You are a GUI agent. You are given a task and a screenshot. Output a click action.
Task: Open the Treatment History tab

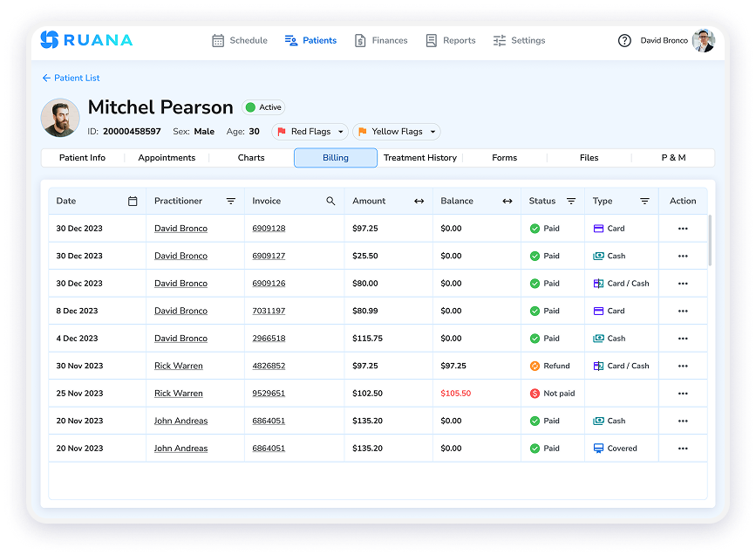tap(420, 158)
